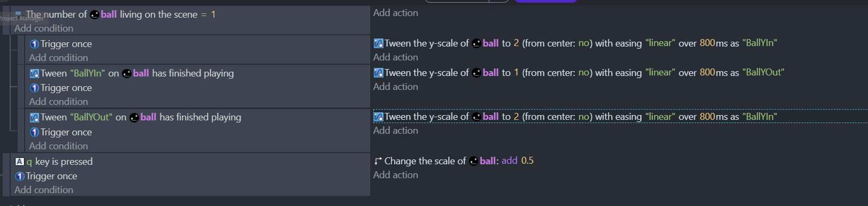Image resolution: width=868 pixels, height=206 pixels.
Task: Click the scale icon beside Change the scale of ball
Action: click(378, 161)
